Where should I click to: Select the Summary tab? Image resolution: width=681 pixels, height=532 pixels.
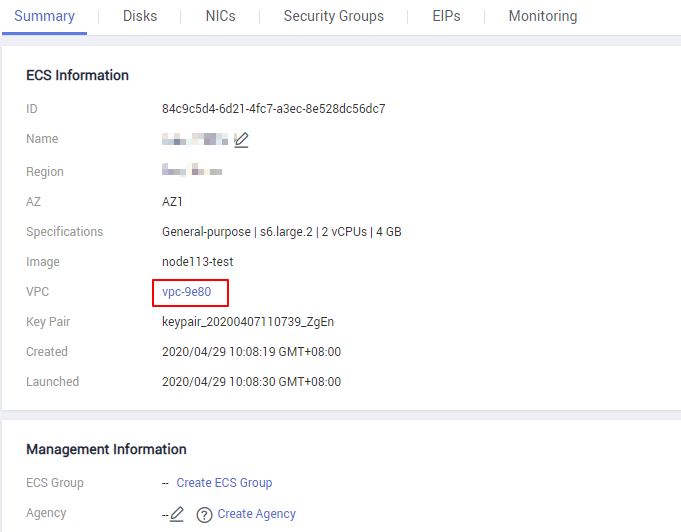click(x=44, y=16)
